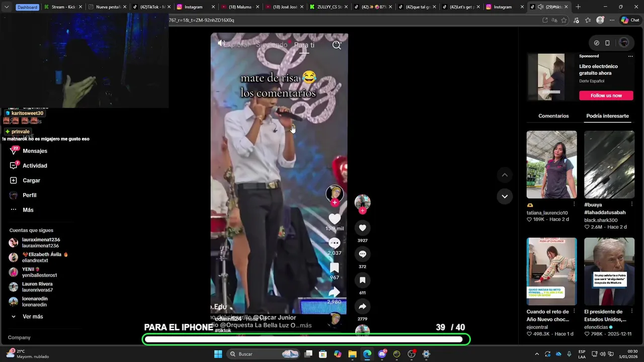Open options dots for Año Nuevo video
The image size is (644, 362).
coord(574,311)
